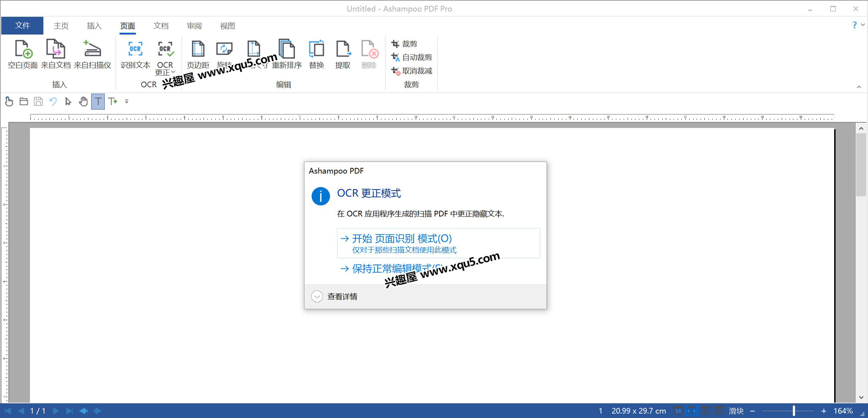Click the undo arrow in quick toolbar
This screenshot has width=868, height=418.
click(53, 101)
